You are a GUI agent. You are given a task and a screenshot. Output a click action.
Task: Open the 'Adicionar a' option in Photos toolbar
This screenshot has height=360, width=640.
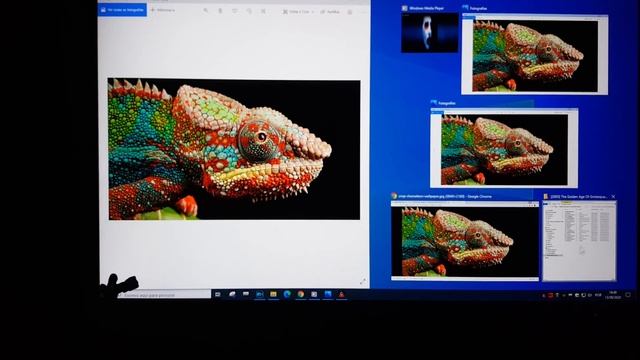163,10
